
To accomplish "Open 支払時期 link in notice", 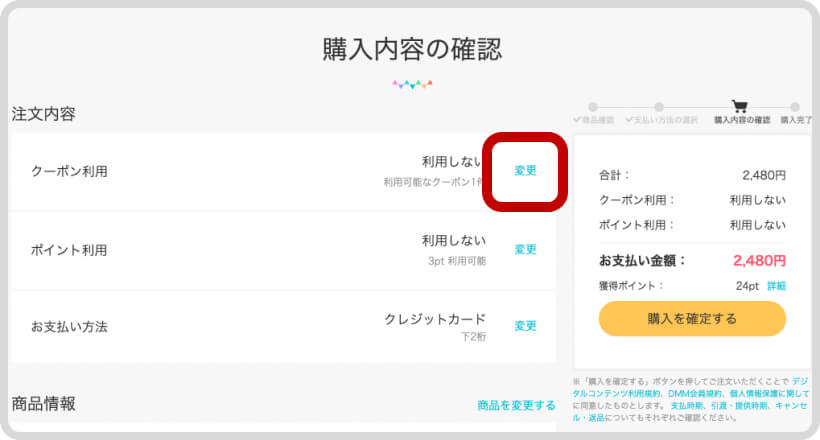I will tap(685, 407).
